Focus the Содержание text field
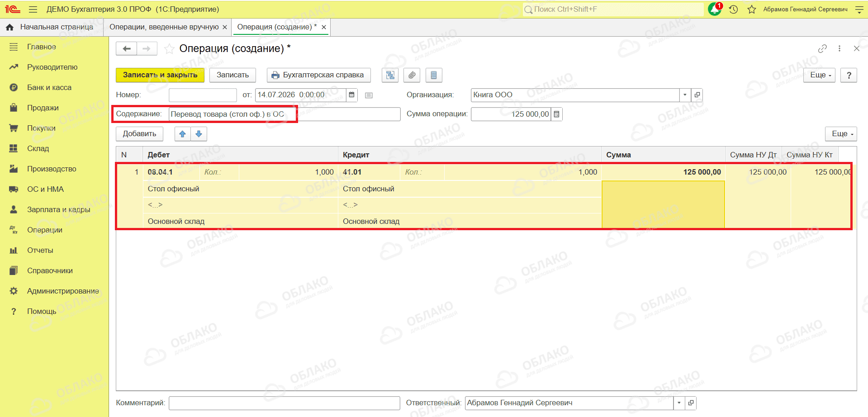Image resolution: width=868 pixels, height=417 pixels. (x=285, y=114)
